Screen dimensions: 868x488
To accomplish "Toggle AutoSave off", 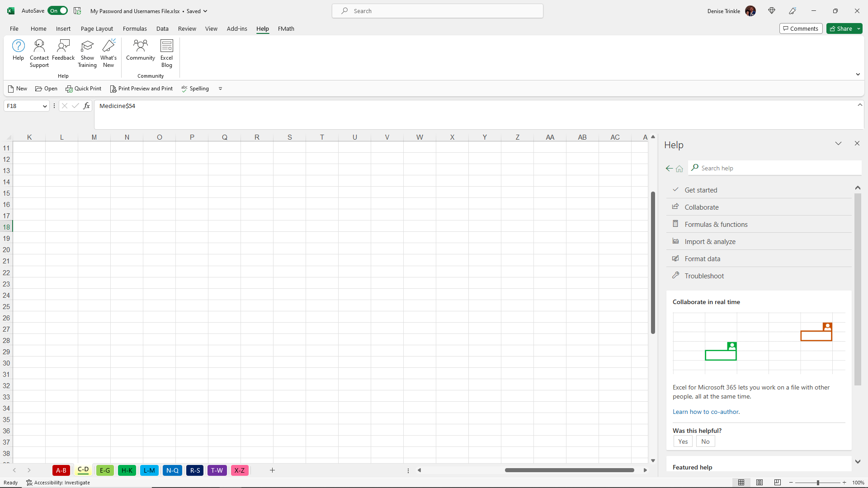I will pyautogui.click(x=58, y=11).
